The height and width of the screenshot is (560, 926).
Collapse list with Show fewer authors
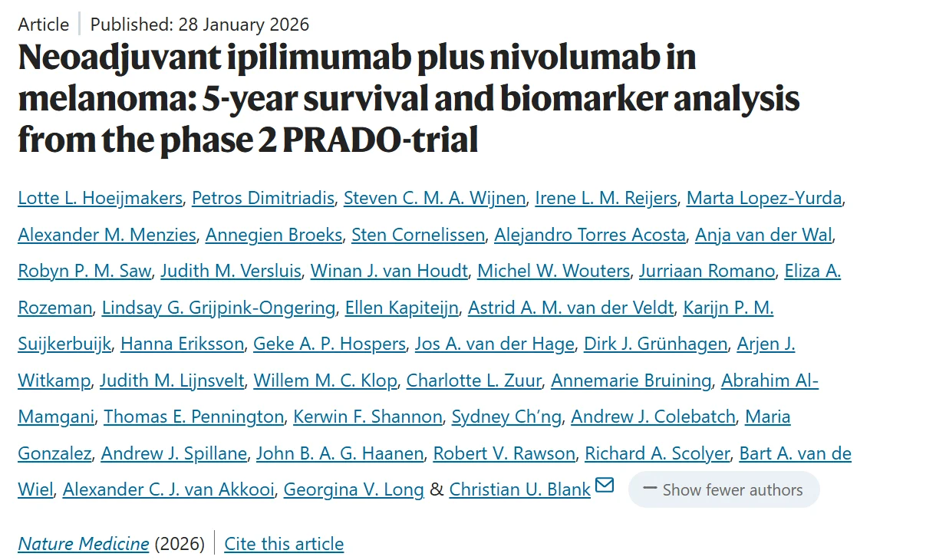click(x=723, y=490)
